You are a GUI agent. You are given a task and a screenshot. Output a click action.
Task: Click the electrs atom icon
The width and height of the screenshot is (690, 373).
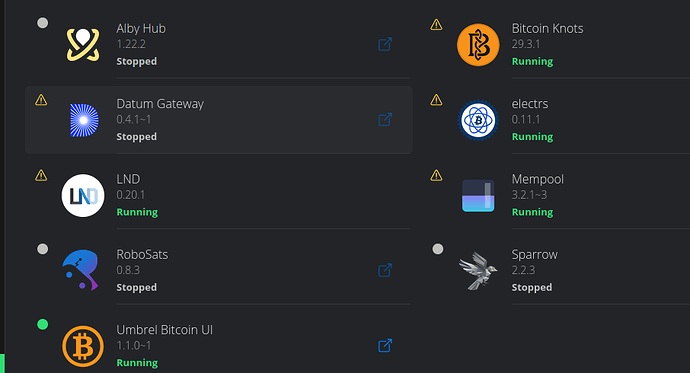(478, 120)
